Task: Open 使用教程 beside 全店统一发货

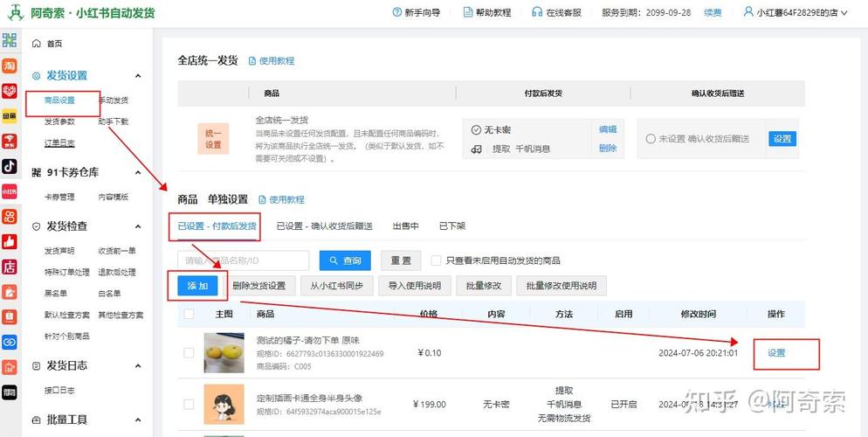Action: [272, 61]
